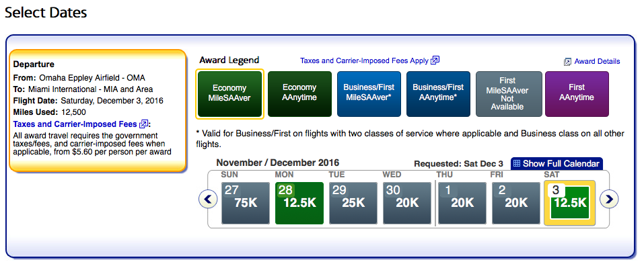Image resolution: width=644 pixels, height=264 pixels.
Task: Open external link icon beside Taxes and Carrier-Imposed Fees Apply
Action: [435, 60]
